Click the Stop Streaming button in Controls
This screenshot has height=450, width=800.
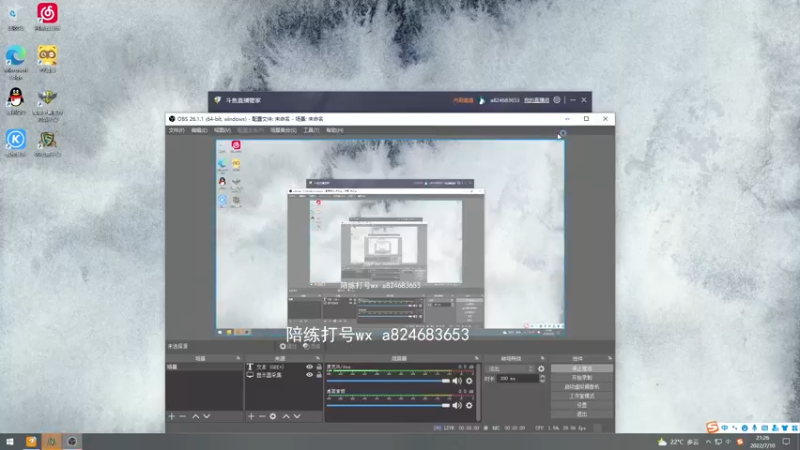pyautogui.click(x=582, y=368)
